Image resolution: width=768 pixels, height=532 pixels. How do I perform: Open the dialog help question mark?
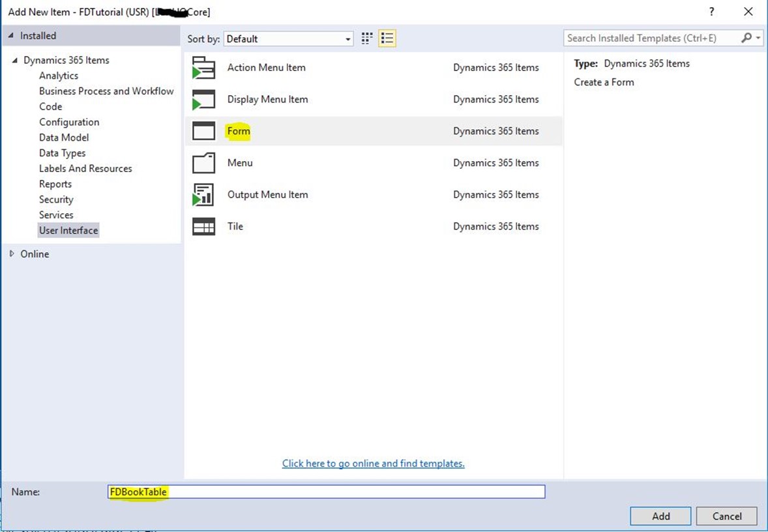(711, 12)
